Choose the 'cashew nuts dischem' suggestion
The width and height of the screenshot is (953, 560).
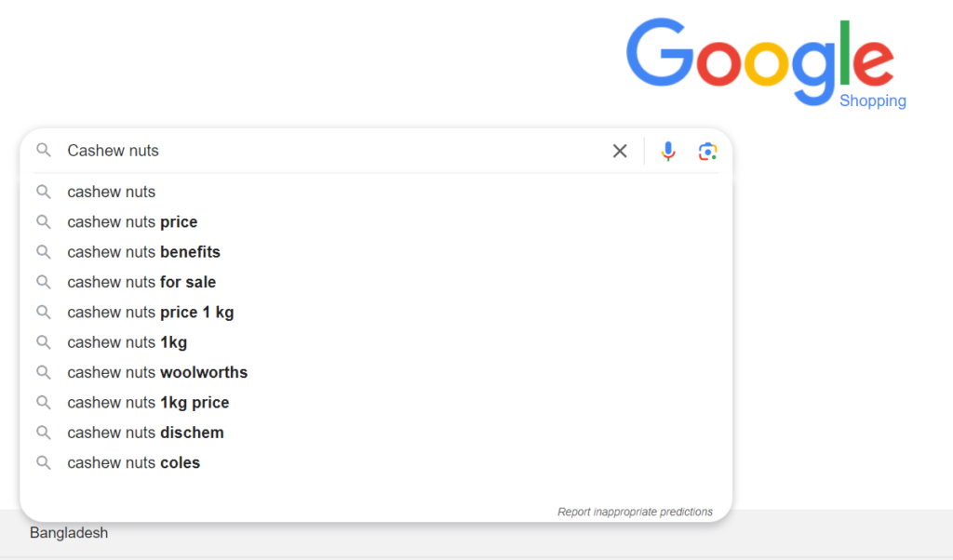[376, 433]
